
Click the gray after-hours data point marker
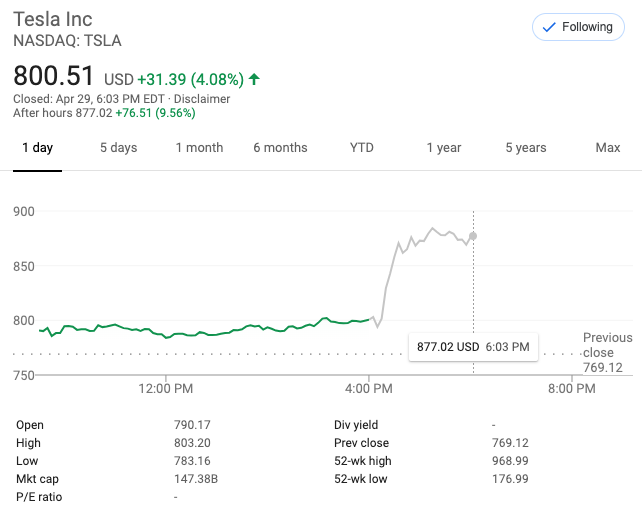pyautogui.click(x=473, y=236)
